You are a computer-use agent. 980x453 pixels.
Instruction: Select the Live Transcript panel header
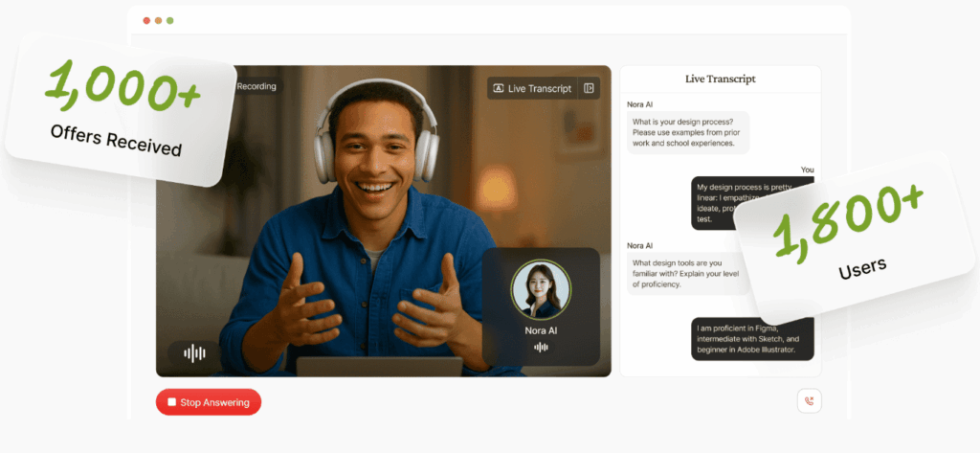720,79
